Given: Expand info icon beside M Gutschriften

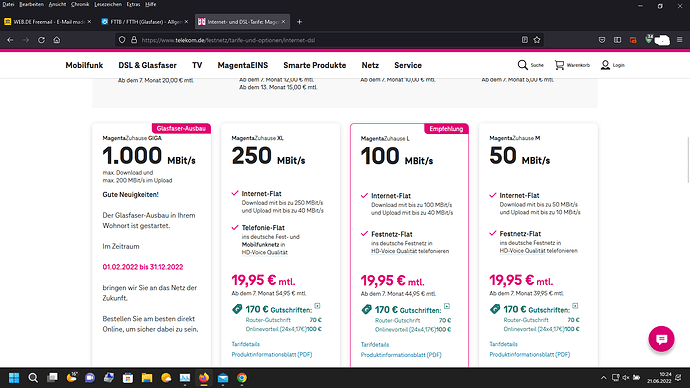Looking at the screenshot, I should tap(575, 306).
